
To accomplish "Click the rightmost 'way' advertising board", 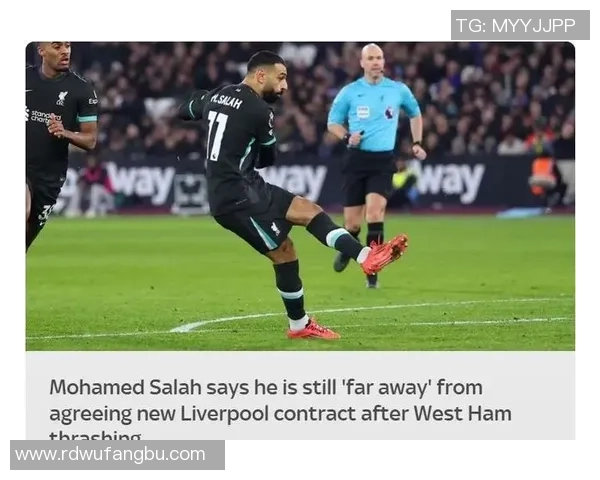I will (448, 181).
